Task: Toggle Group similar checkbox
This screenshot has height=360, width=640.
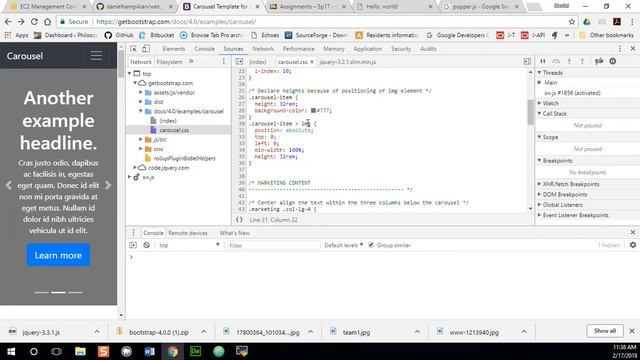Action: coord(371,245)
